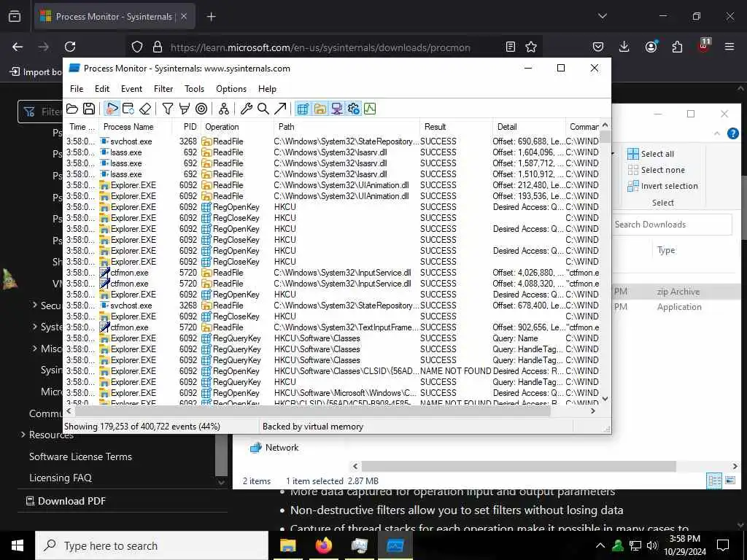Open the list all tabs dropdown

[x=602, y=16]
